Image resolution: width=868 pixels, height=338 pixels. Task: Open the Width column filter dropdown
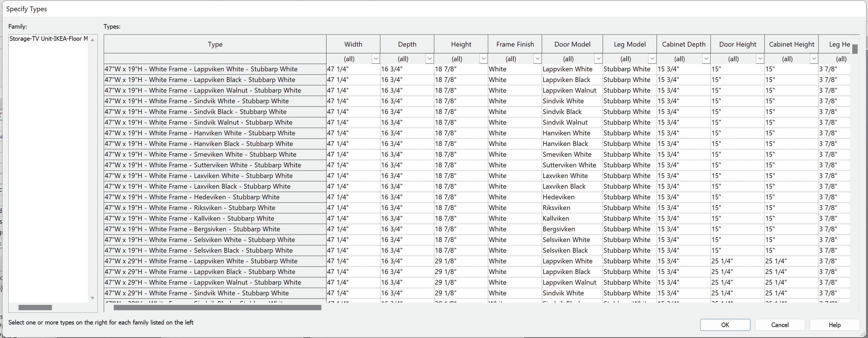point(375,59)
